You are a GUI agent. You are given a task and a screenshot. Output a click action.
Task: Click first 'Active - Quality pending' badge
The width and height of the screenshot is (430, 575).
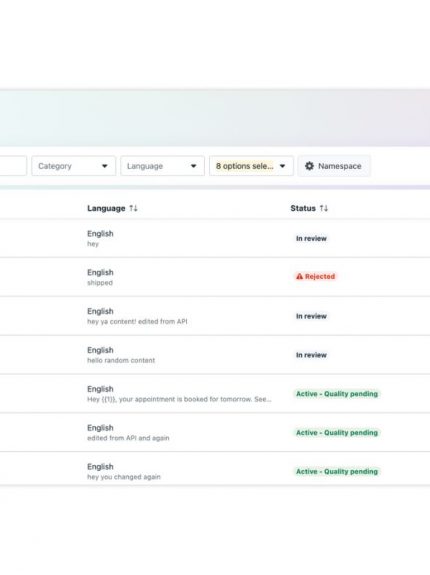337,394
